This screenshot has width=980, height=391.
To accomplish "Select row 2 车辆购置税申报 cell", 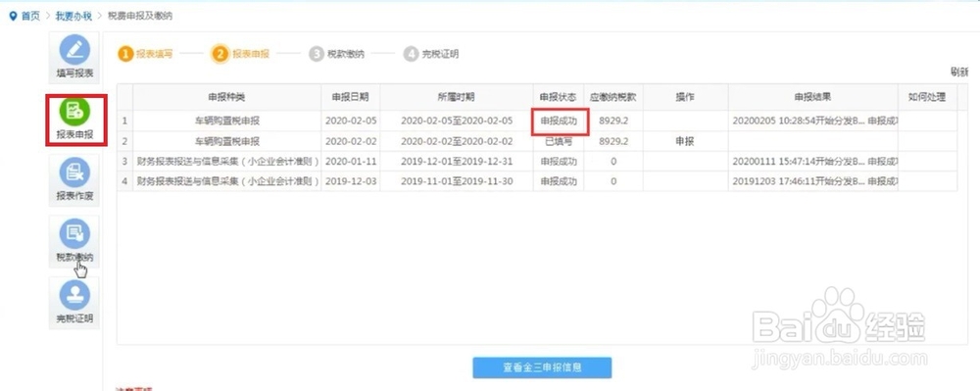I will click(x=227, y=141).
